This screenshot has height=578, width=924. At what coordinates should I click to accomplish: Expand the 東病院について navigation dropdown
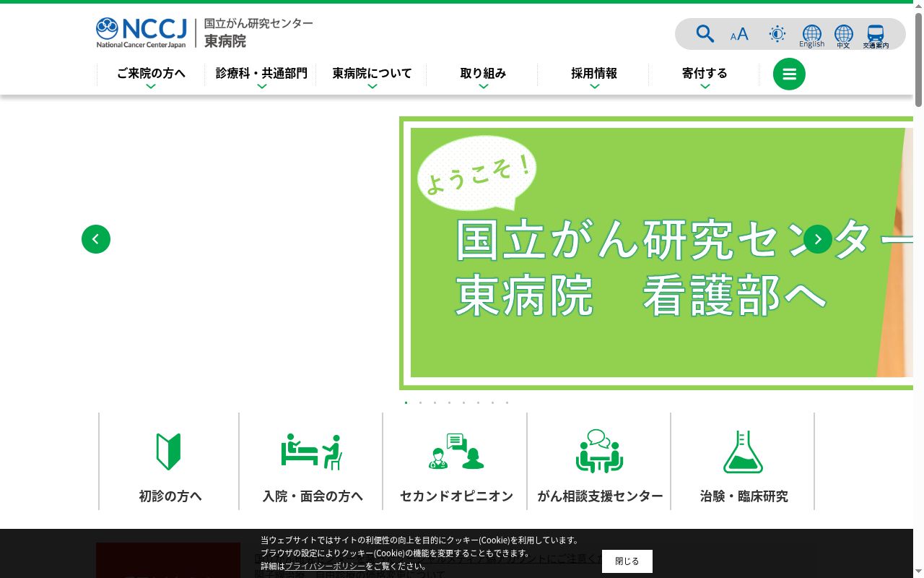[x=372, y=75]
